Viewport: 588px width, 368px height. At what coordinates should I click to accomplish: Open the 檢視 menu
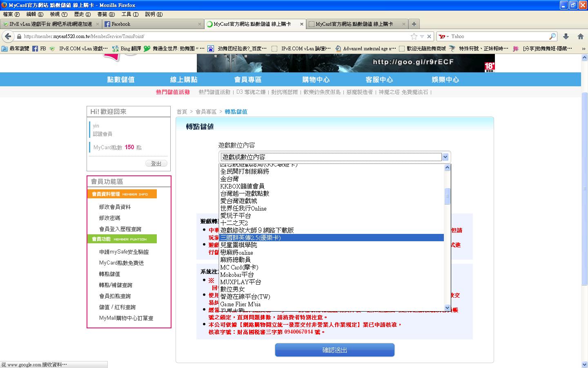coord(58,14)
